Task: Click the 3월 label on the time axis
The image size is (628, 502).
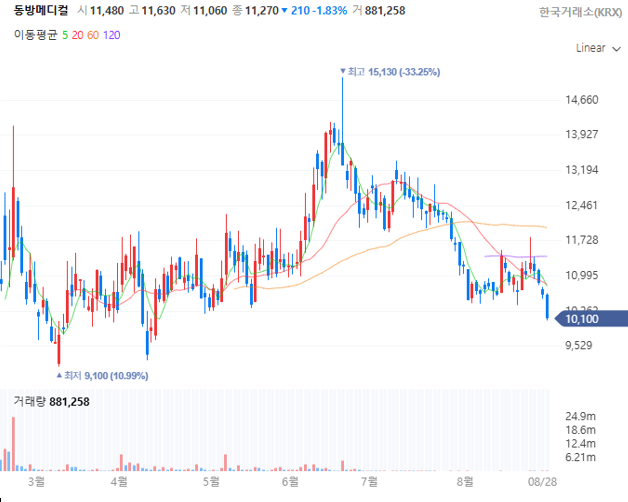Action: tap(38, 481)
